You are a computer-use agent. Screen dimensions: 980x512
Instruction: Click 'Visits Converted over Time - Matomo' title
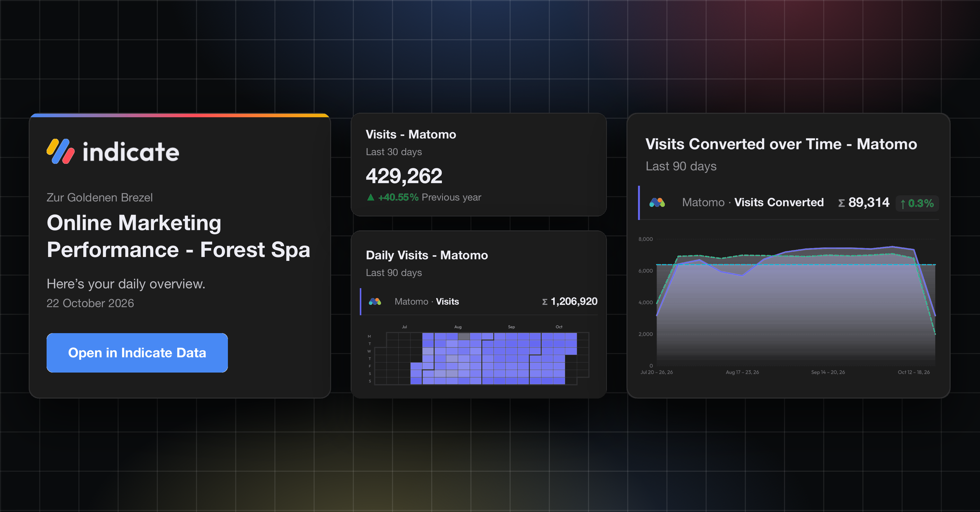781,144
